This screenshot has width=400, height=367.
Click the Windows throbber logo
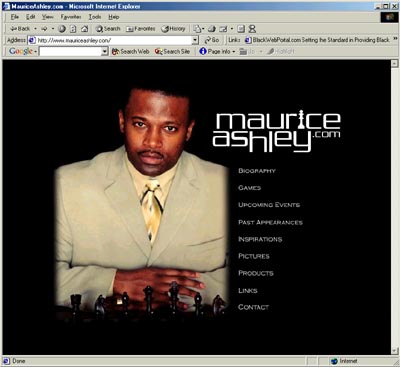[x=389, y=17]
